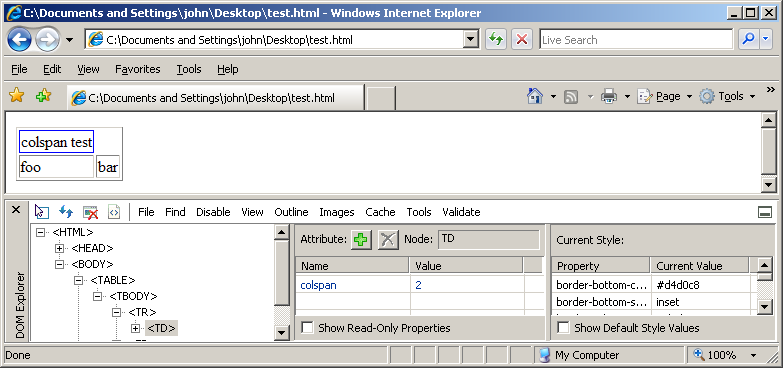Click the 'bar' table cell
Viewport: 783px width, 368px height.
108,166
